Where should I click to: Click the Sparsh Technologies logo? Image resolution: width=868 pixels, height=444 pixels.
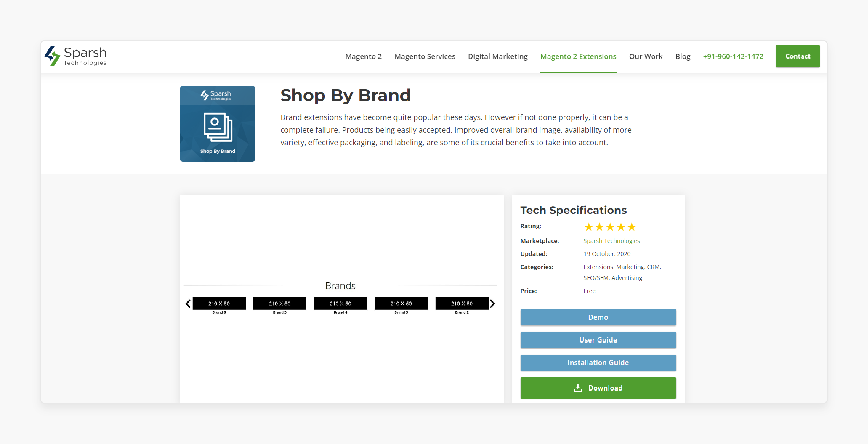click(75, 56)
